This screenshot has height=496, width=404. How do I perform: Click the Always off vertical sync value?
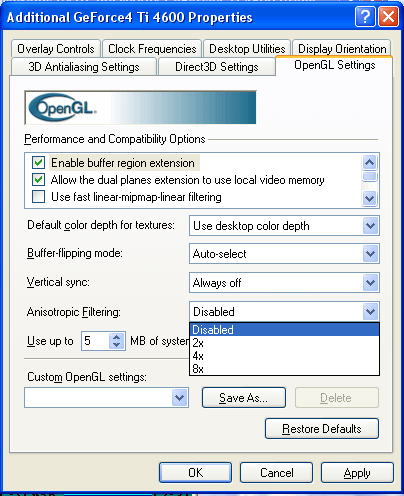(x=217, y=283)
